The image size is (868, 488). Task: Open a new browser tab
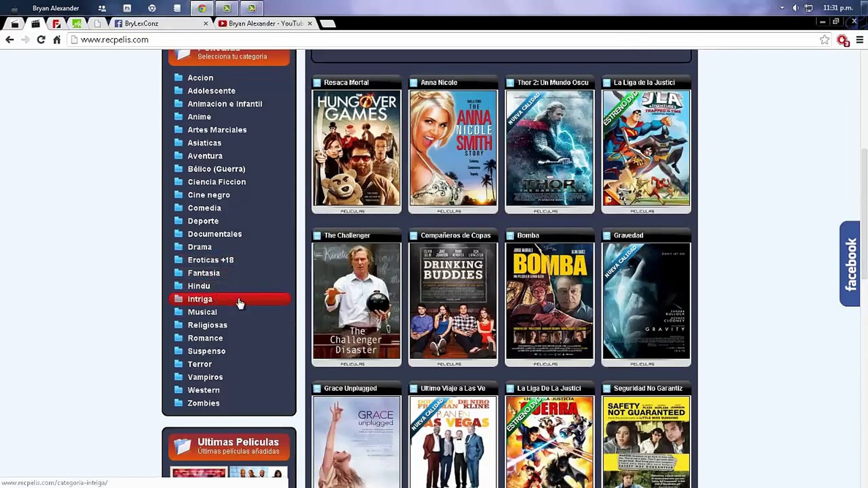(328, 23)
